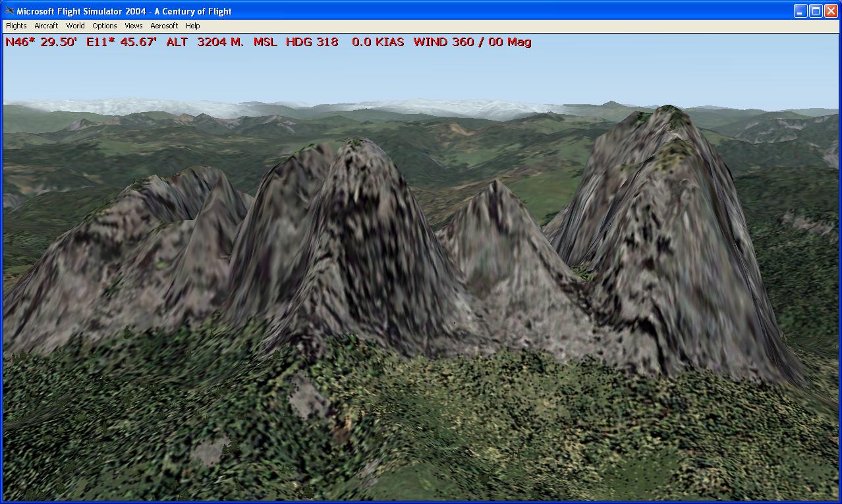
Task: Open the Flights menu
Action: [x=16, y=26]
